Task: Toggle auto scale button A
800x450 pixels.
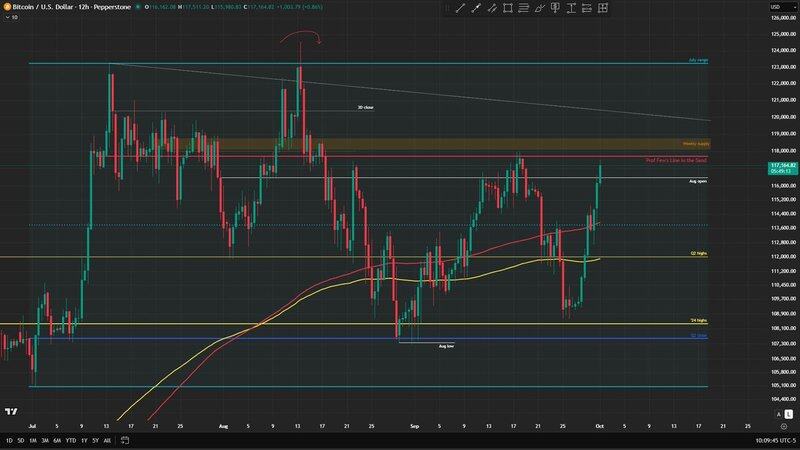Action: point(778,415)
